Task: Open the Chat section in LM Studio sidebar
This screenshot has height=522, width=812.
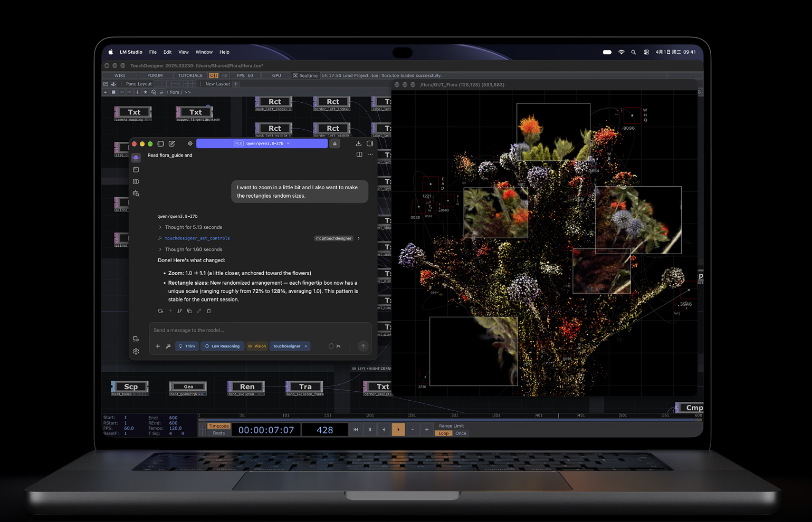Action: 136,158
